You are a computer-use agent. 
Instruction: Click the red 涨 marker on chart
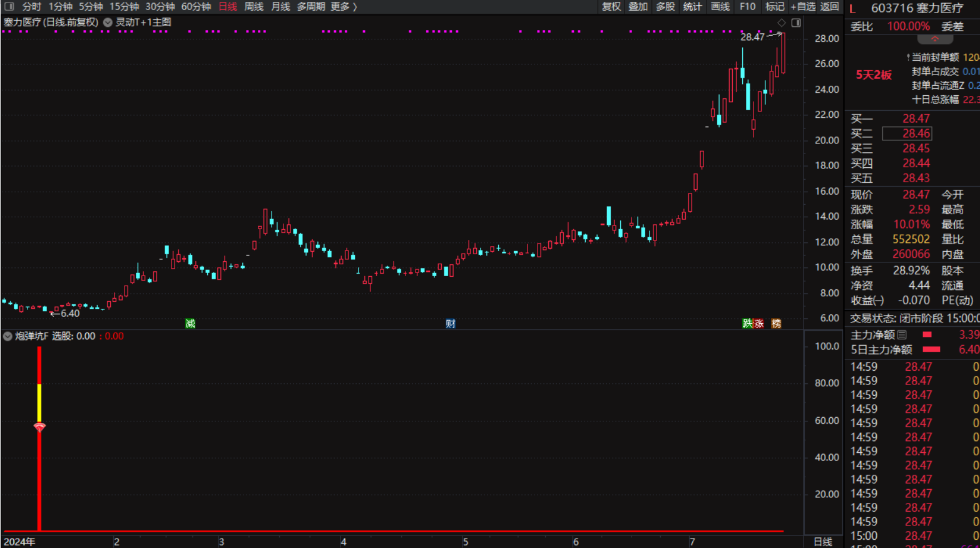point(758,323)
